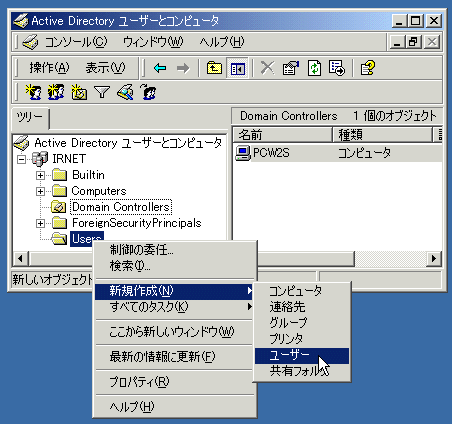Sort by the 種類 column header
The image size is (452, 424).
[382, 135]
